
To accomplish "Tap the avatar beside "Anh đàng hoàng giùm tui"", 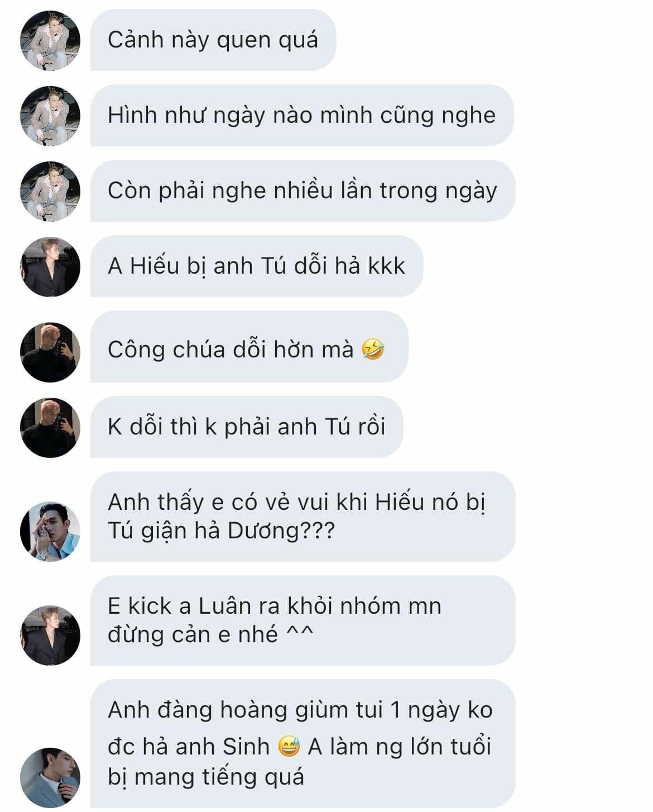I will 50,777.
